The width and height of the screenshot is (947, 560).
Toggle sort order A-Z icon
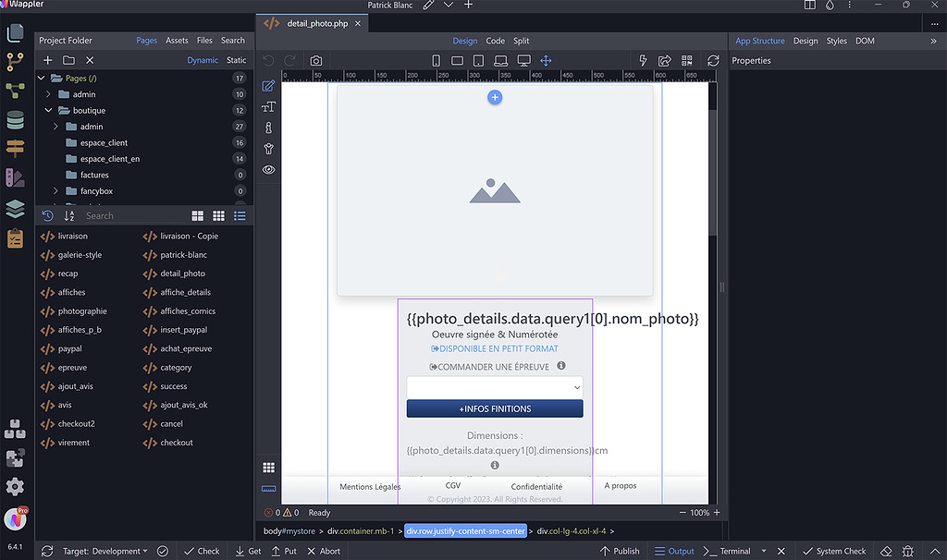(68, 216)
